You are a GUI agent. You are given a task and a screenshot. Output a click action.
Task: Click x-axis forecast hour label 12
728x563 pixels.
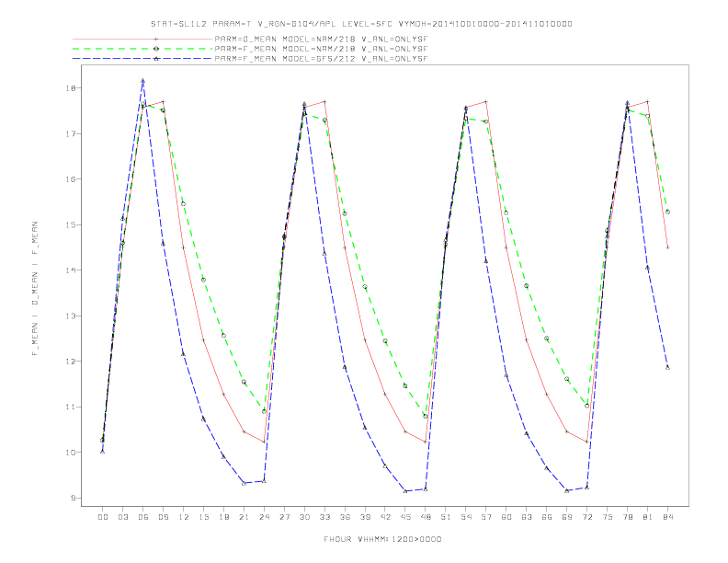coord(184,517)
